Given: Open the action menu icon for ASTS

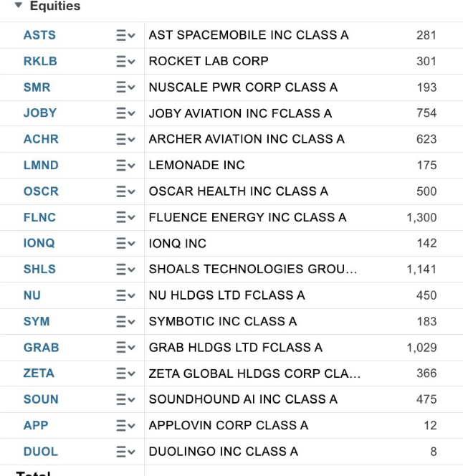Looking at the screenshot, I should pyautogui.click(x=125, y=35).
